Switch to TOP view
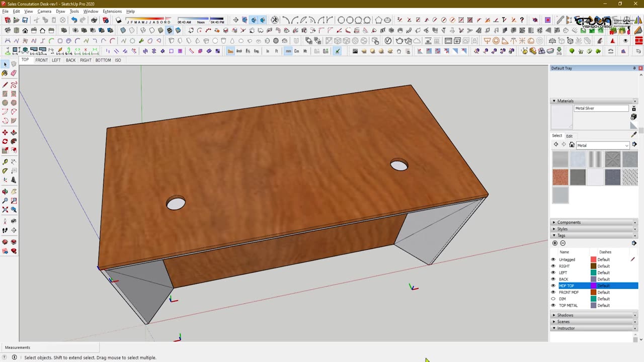 click(x=25, y=60)
